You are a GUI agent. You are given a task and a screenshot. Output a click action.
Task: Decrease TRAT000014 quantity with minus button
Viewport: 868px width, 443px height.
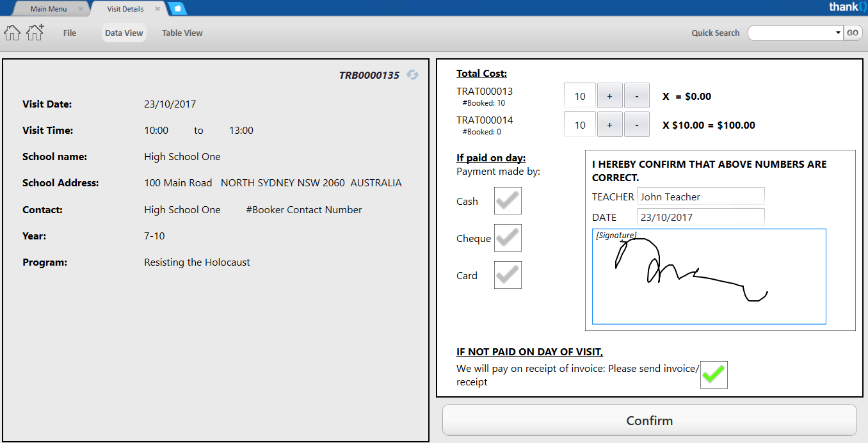636,125
